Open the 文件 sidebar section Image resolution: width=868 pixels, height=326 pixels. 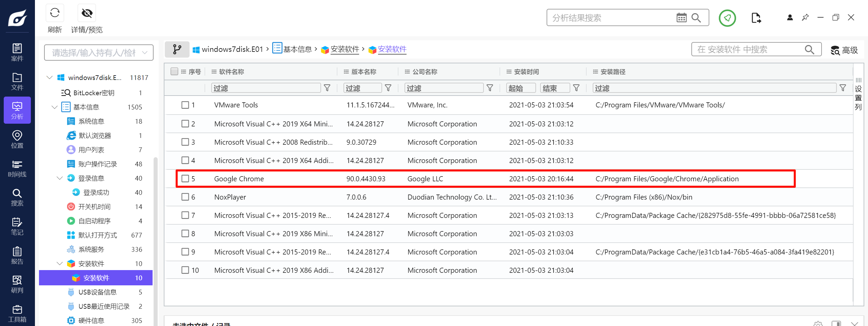pyautogui.click(x=17, y=81)
